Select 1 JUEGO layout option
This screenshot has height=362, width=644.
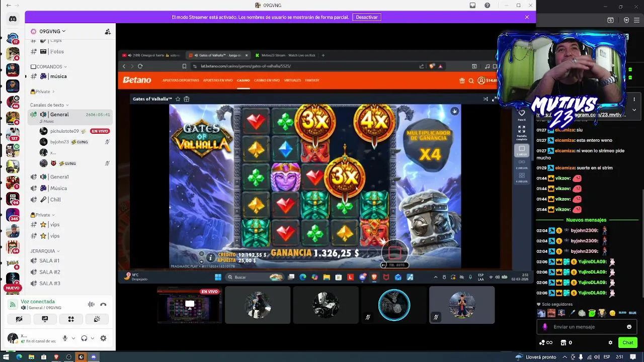coord(522,150)
